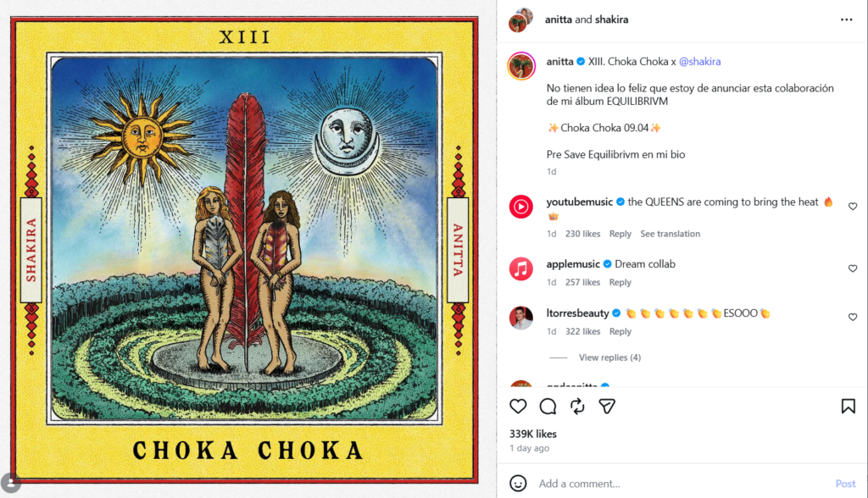
Task: Open the @shakira mention link
Action: 699,62
